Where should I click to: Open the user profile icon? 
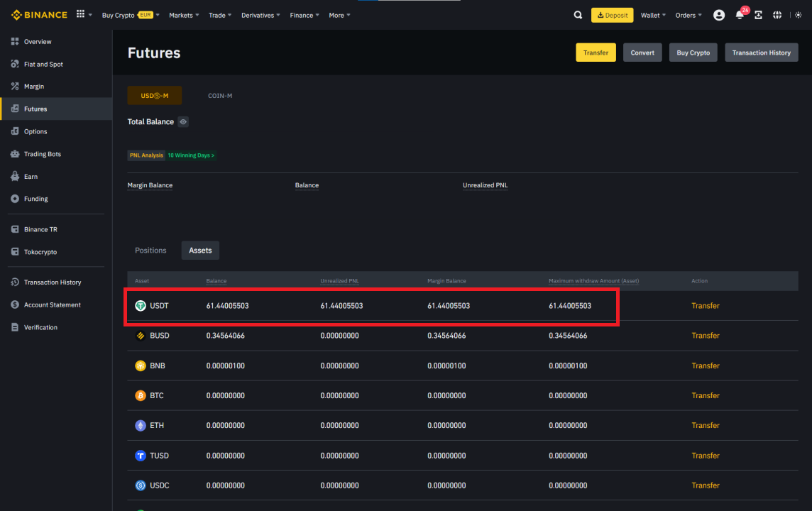pos(719,15)
